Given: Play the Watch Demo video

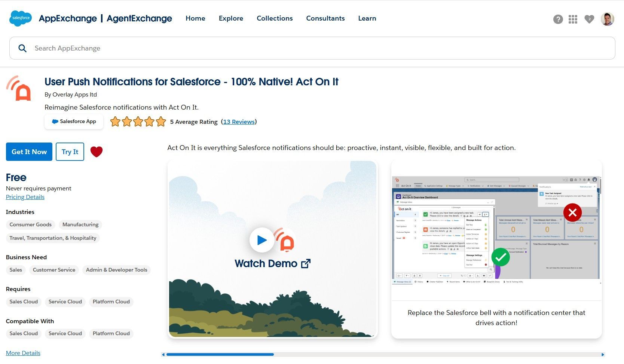Looking at the screenshot, I should point(261,240).
